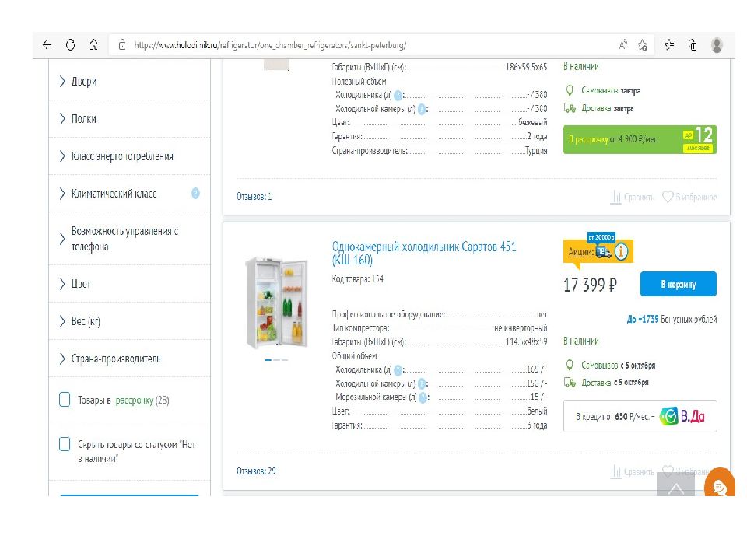Open the Саратов 451 refrigerator product photo
Image resolution: width=747 pixels, height=560 pixels.
coord(277,303)
